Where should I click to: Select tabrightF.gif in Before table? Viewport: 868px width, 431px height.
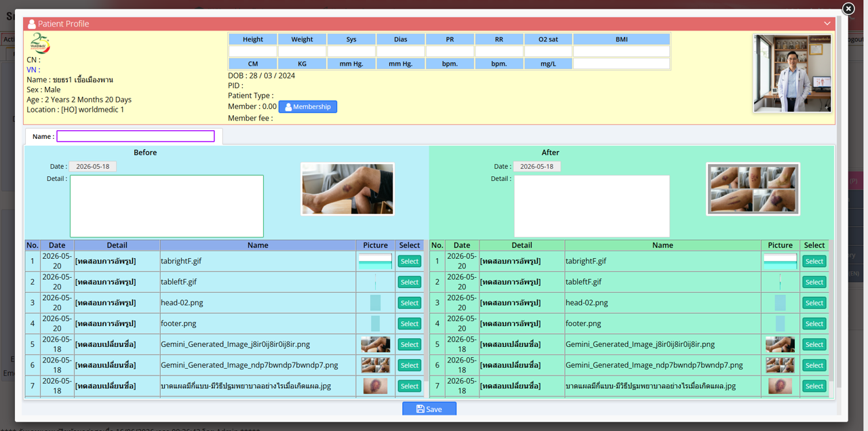point(410,261)
